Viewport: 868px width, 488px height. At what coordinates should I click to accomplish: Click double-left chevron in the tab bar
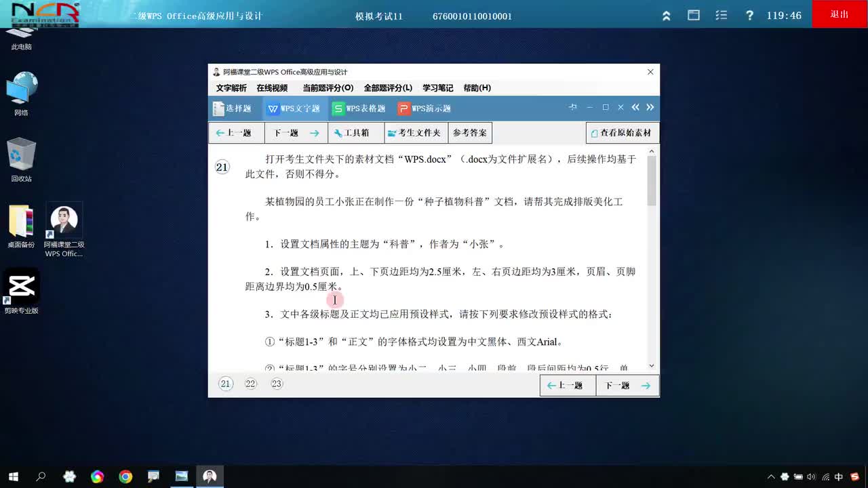tap(635, 107)
